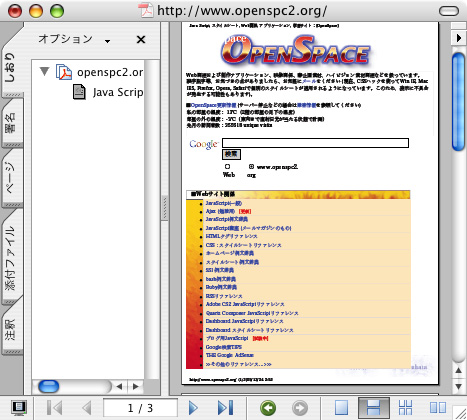Click the document scroll down arrow
The height and width of the screenshot is (420, 467).
(x=459, y=387)
